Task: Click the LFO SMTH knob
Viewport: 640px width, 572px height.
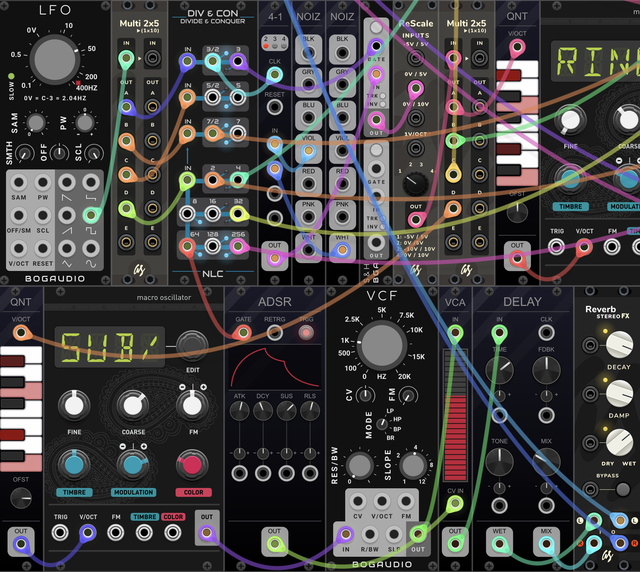Action: coord(24,154)
